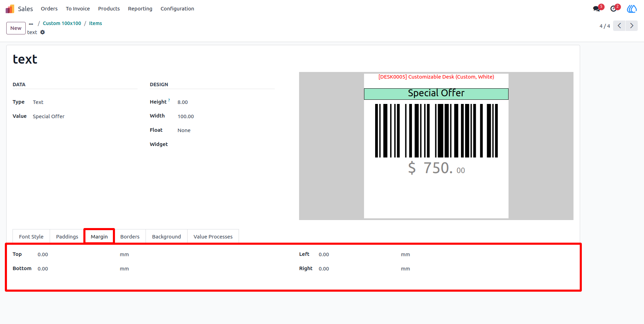Viewport: 644px width, 324px height.
Task: Navigate to Custom 100x100 breadcrumb
Action: [62, 23]
